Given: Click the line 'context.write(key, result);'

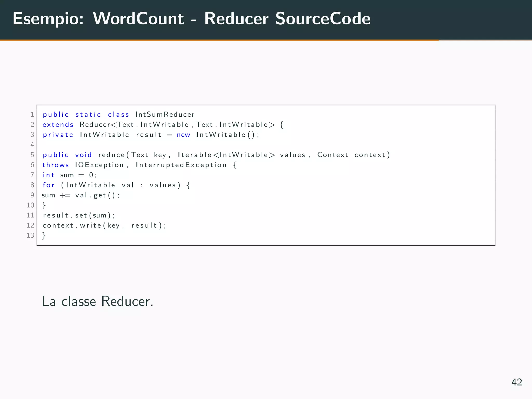Looking at the screenshot, I should [x=104, y=225].
